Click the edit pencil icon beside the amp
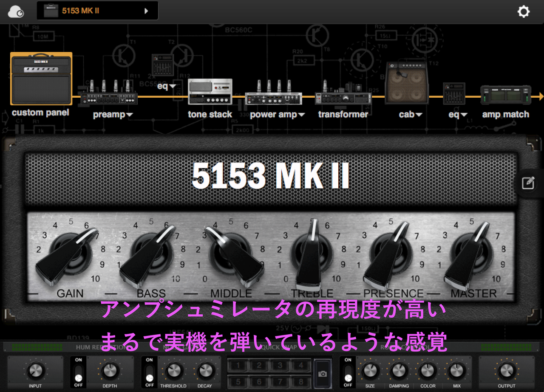 (x=528, y=183)
